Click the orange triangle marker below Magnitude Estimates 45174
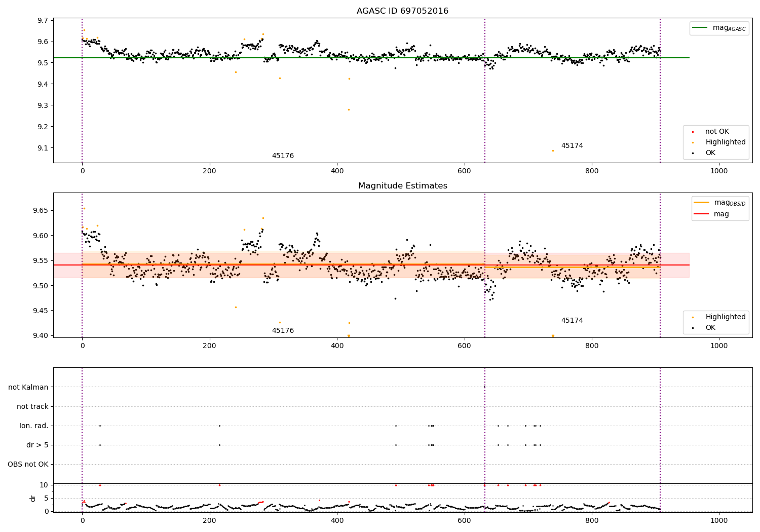The height and width of the screenshot is (532, 760). click(x=553, y=336)
